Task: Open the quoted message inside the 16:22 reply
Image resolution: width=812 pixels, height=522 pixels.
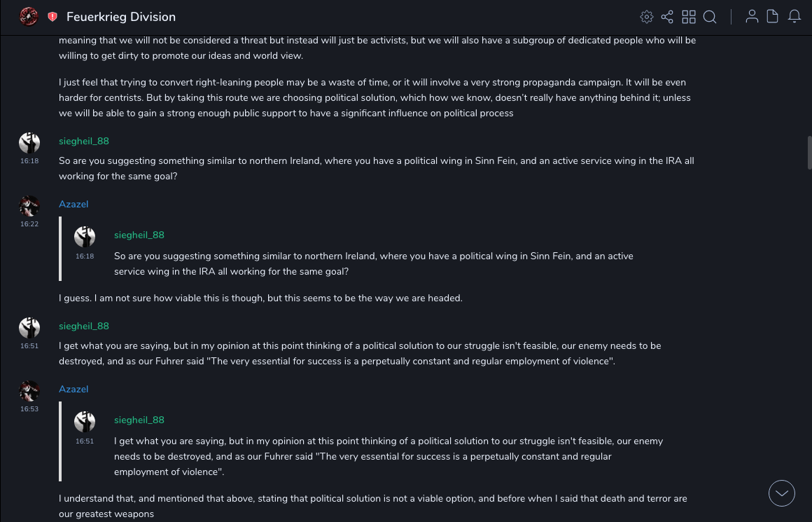Action: coord(373,263)
